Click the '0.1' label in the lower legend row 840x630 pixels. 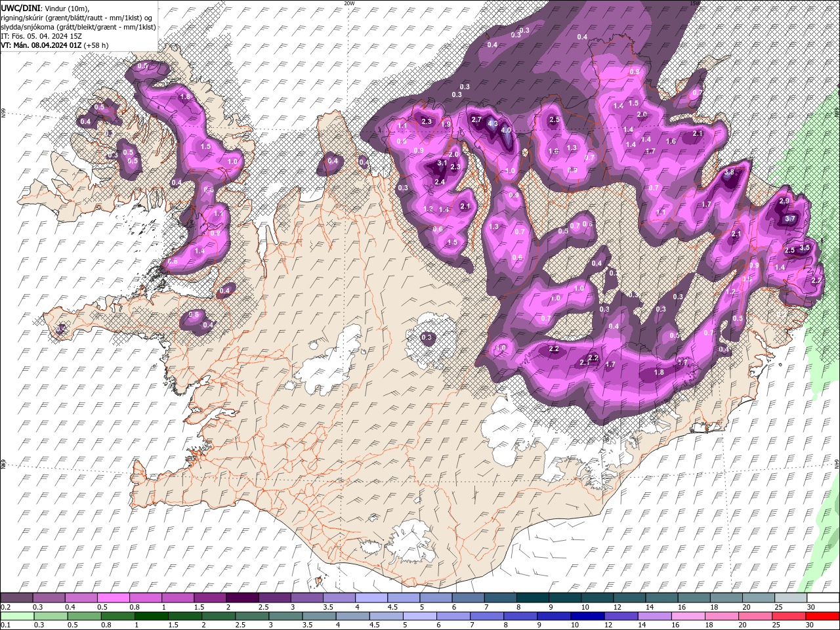[4, 625]
